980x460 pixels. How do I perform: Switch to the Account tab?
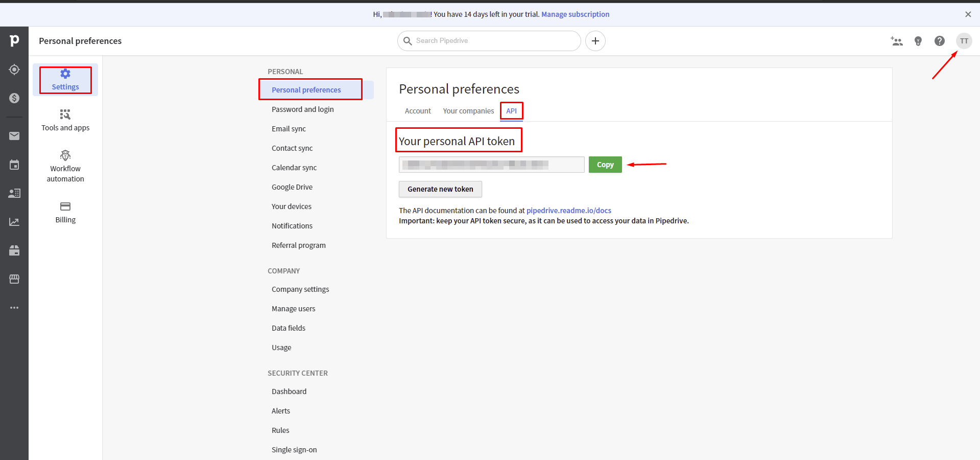(418, 111)
